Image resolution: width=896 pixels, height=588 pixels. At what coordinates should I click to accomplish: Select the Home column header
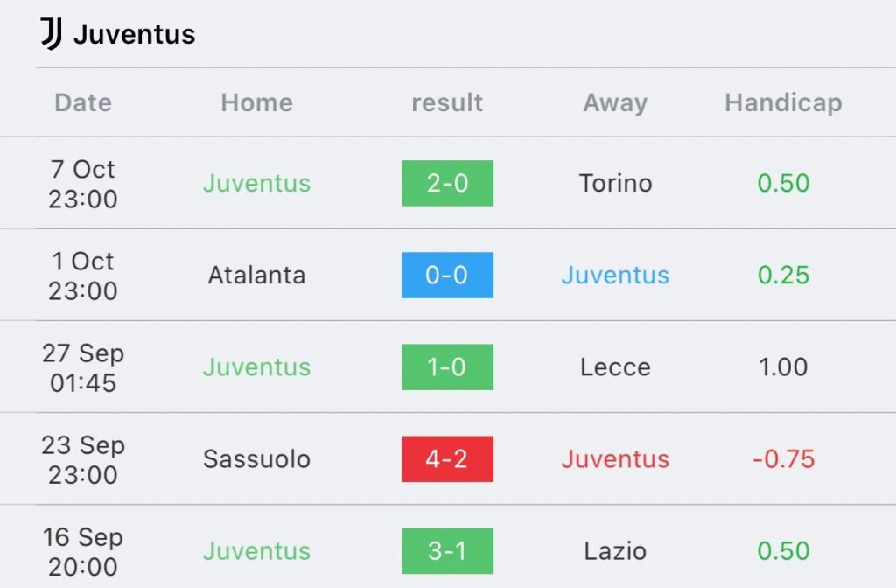256,103
